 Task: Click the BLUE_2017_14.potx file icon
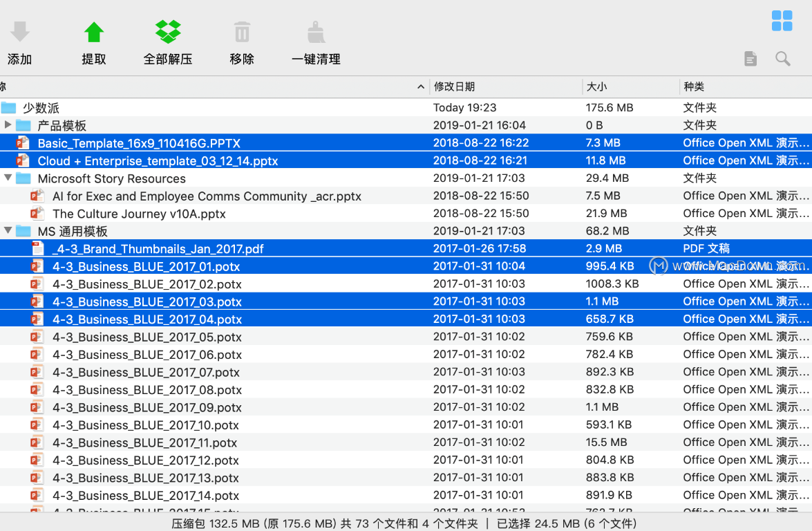coord(37,495)
